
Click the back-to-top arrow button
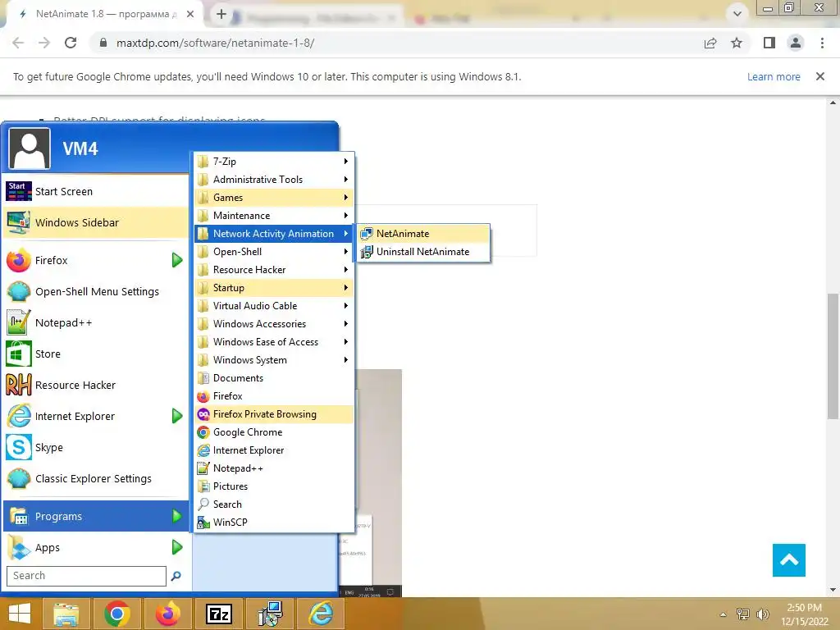[x=788, y=560]
